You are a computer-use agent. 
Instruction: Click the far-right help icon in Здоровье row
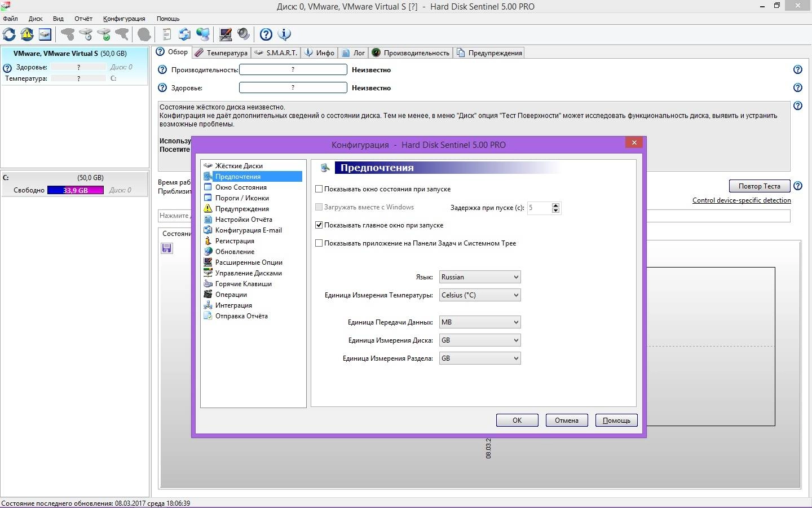point(798,88)
